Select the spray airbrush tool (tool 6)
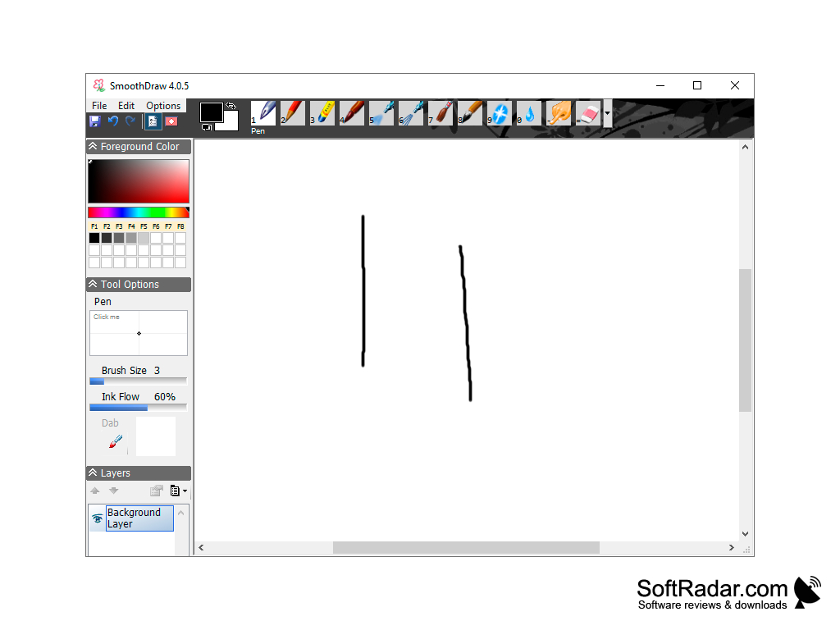The width and height of the screenshot is (840, 630). 411,113
